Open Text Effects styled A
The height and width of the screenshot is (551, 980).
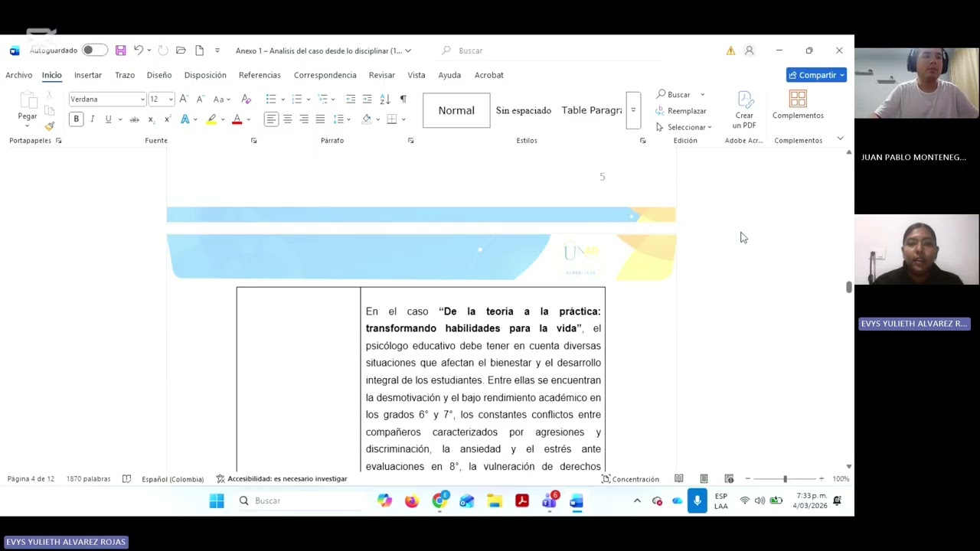click(185, 119)
